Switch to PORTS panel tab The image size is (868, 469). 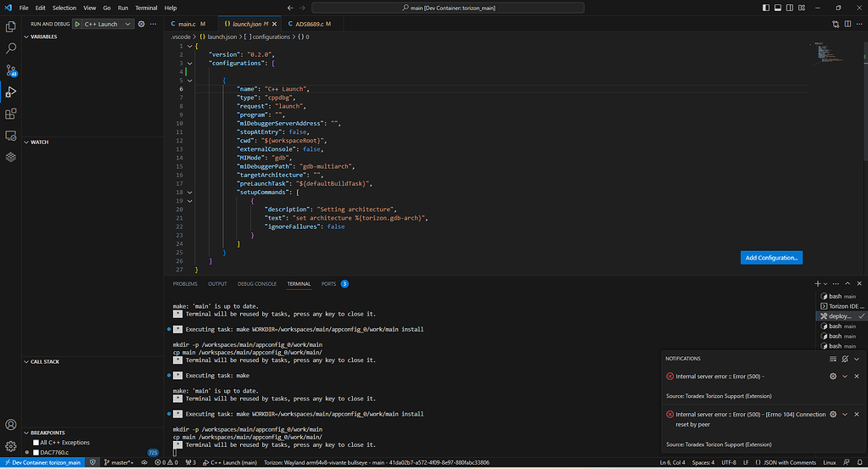point(329,284)
